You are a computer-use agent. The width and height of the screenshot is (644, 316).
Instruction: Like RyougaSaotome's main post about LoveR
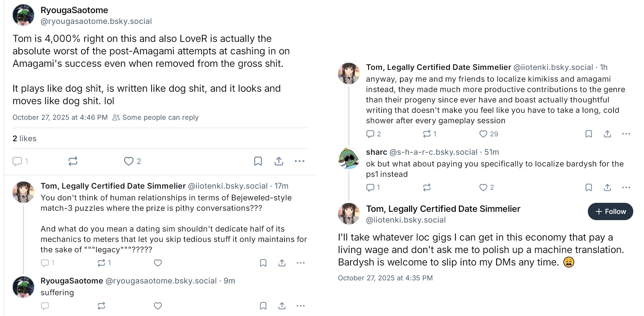129,161
